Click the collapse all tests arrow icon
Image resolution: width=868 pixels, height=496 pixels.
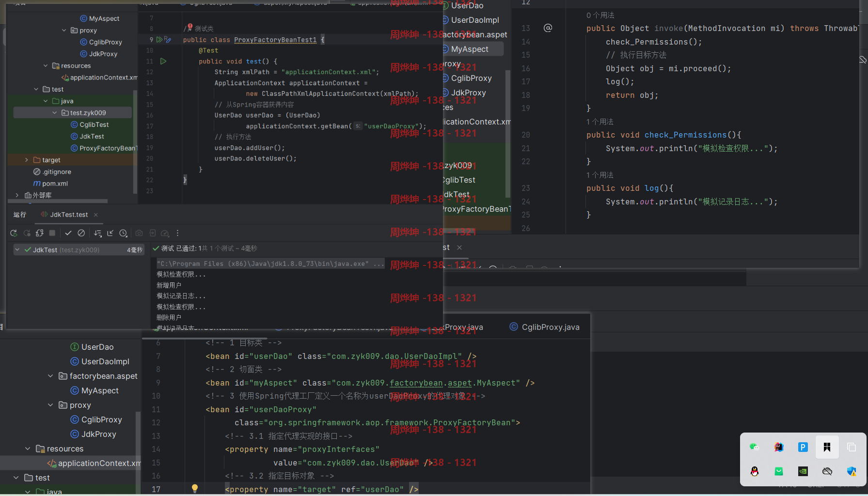[x=110, y=233]
